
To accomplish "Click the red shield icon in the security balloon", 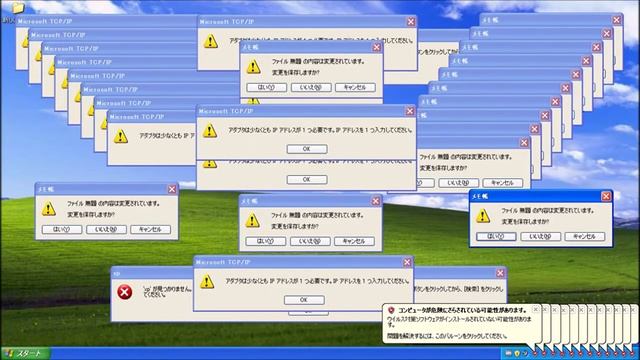I will 391,310.
